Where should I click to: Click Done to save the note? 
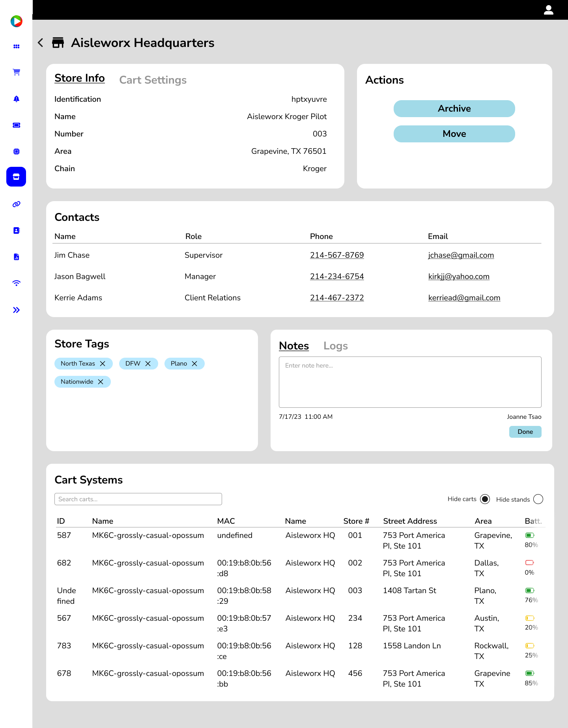[525, 432]
